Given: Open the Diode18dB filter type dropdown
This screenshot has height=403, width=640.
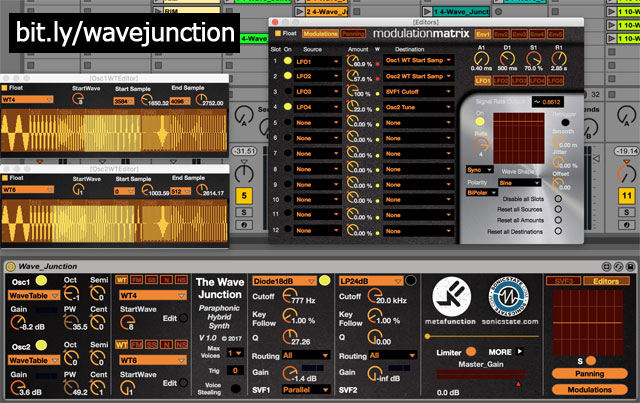Looking at the screenshot, I should (x=284, y=280).
